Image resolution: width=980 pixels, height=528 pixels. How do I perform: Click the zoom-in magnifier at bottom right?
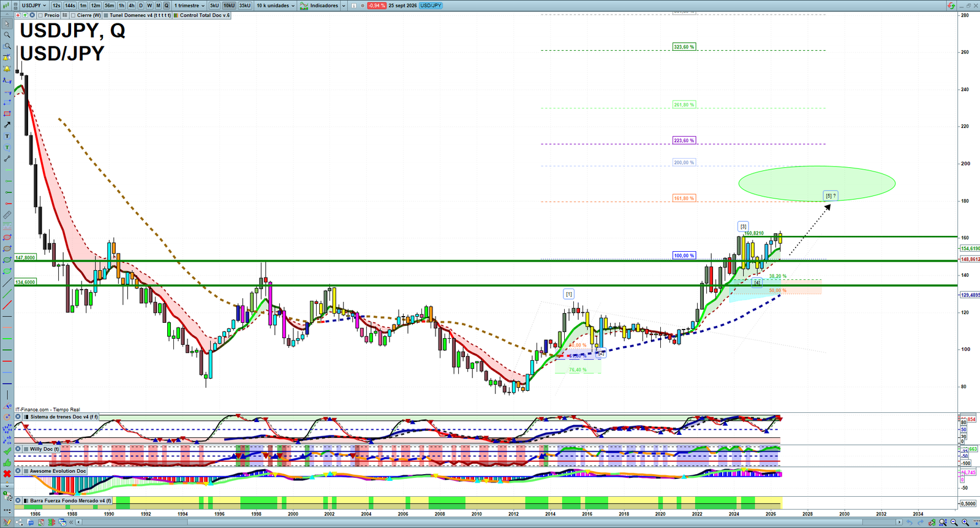(965, 522)
